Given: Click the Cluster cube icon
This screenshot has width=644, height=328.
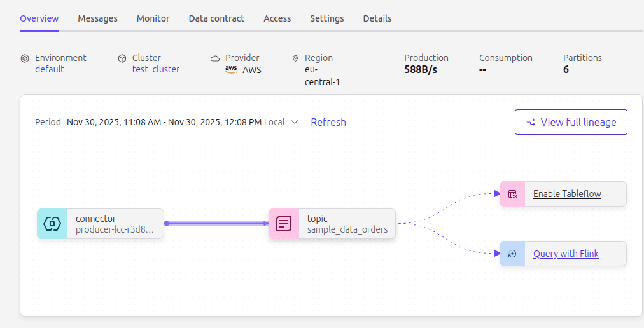Looking at the screenshot, I should click(122, 58).
